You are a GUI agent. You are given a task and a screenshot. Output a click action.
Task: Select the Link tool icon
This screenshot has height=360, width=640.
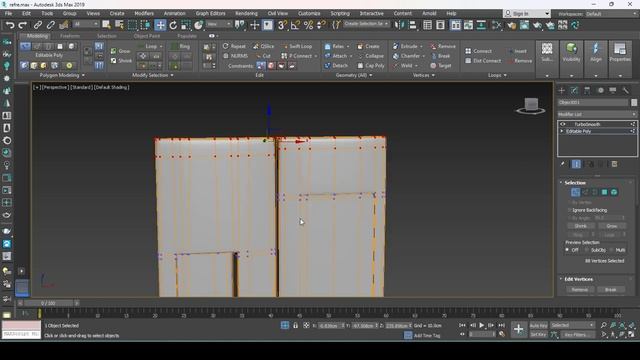(38, 25)
